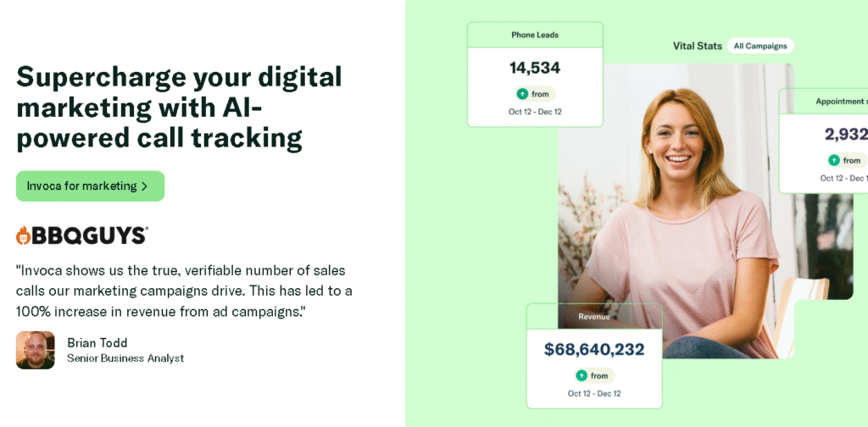Click the Supercharge your digital marketing headline
Viewport: 868px width, 427px height.
[x=179, y=107]
